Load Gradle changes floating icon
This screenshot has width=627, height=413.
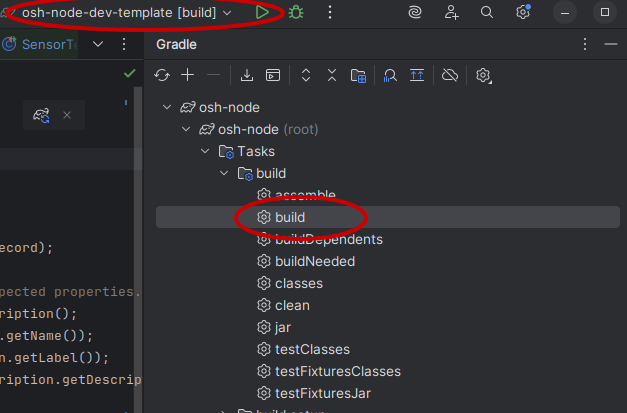[x=41, y=115]
